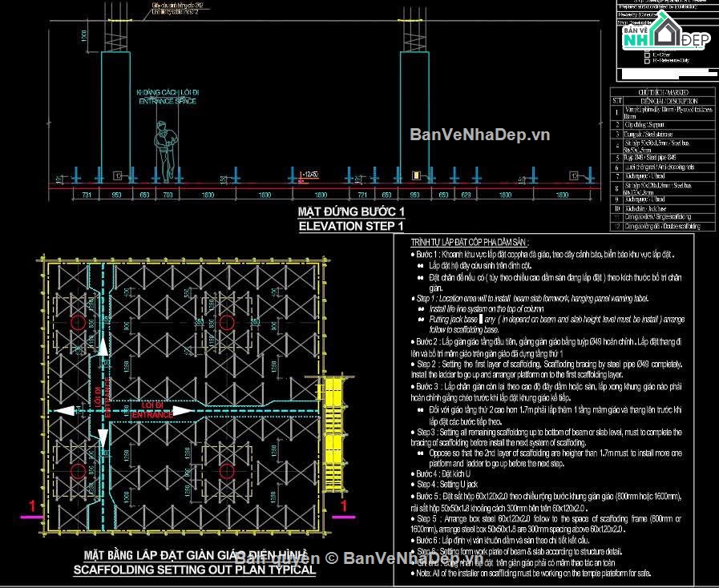
Task: Click the bottom-right red column circle in the plan
Action: click(227, 471)
